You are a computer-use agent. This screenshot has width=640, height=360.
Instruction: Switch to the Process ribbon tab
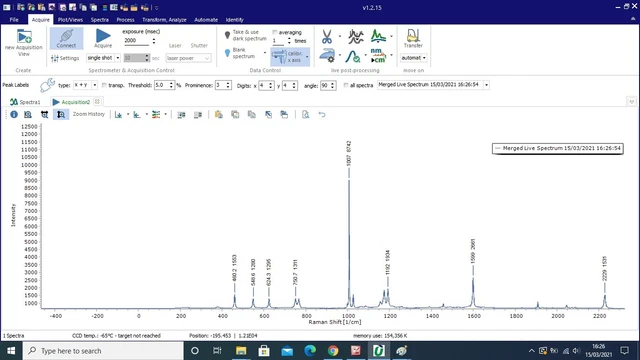[x=125, y=20]
